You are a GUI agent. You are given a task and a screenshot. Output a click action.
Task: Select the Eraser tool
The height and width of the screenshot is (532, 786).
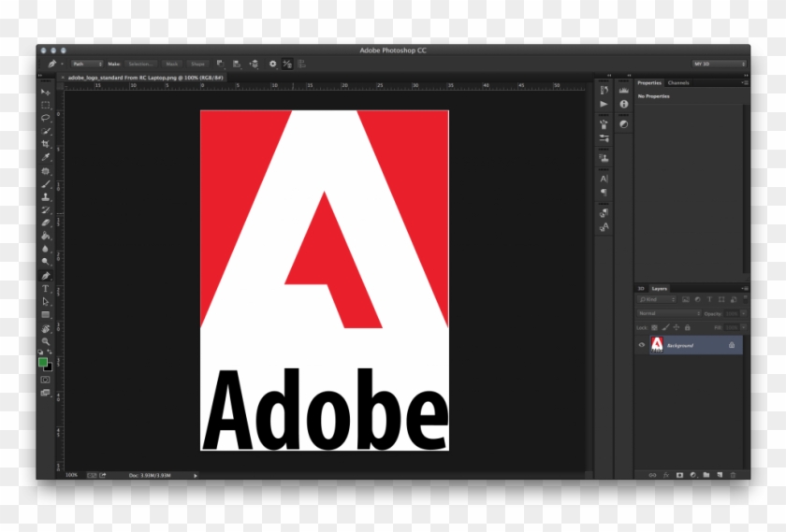click(46, 223)
